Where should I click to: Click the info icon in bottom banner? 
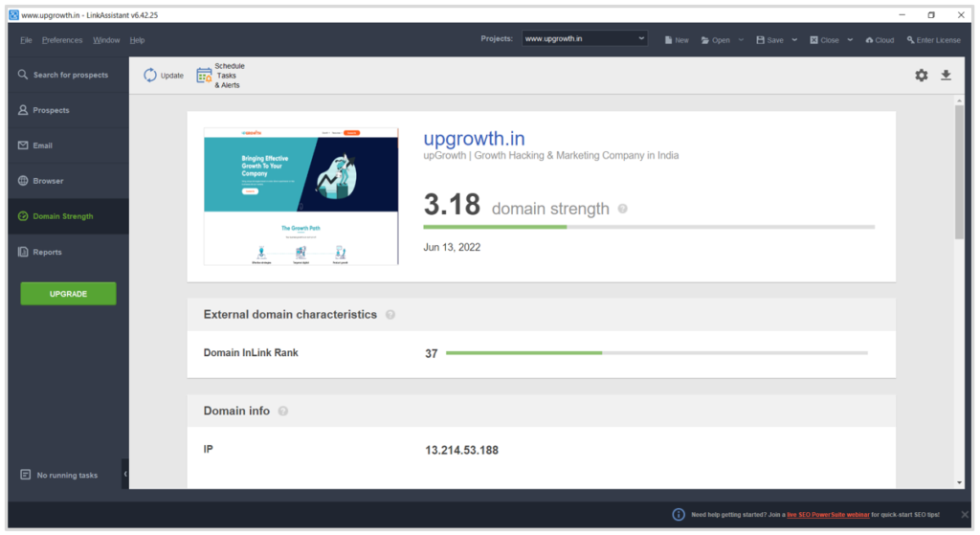click(x=679, y=514)
